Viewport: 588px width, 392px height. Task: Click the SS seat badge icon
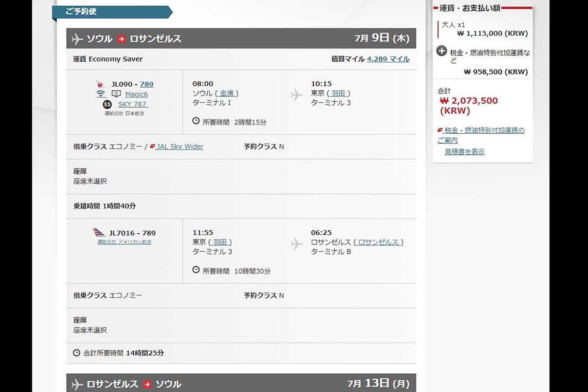(107, 104)
